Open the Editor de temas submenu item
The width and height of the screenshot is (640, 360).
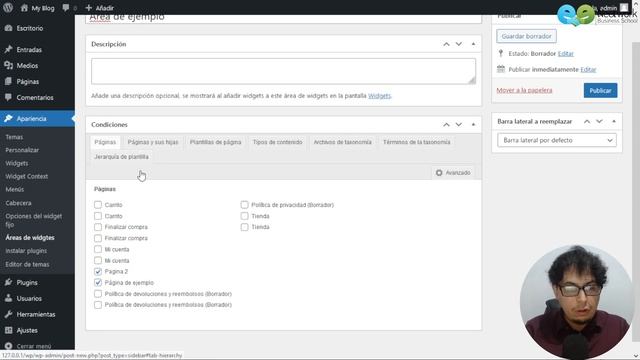[27, 264]
